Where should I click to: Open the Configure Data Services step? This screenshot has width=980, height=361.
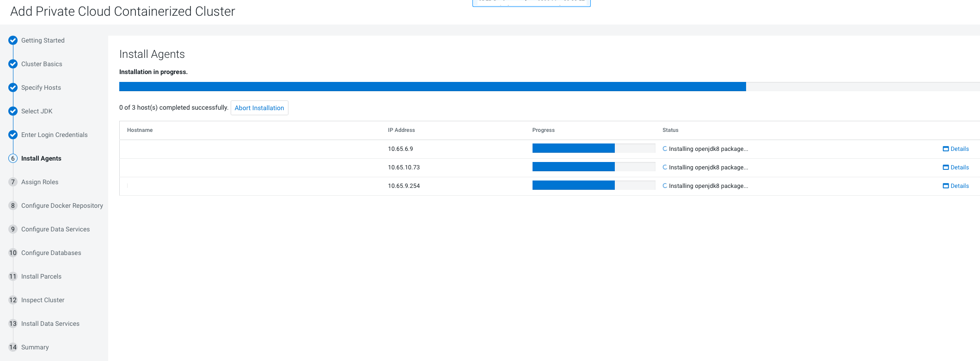pyautogui.click(x=55, y=229)
